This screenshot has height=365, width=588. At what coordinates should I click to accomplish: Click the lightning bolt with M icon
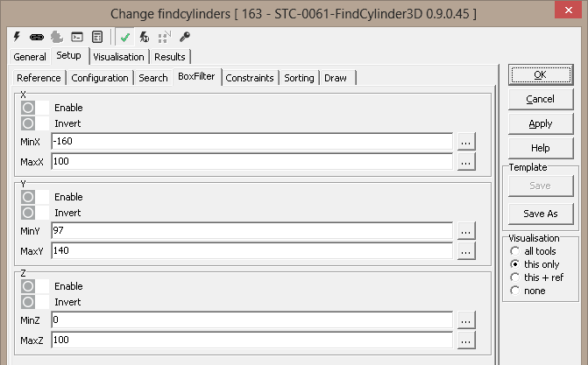tap(145, 37)
